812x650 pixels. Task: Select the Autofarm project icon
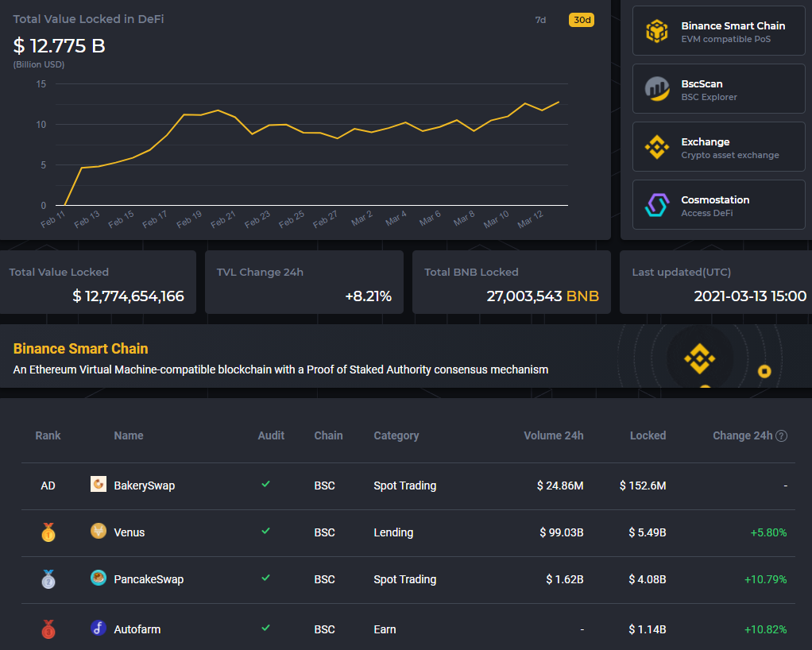[x=98, y=629]
